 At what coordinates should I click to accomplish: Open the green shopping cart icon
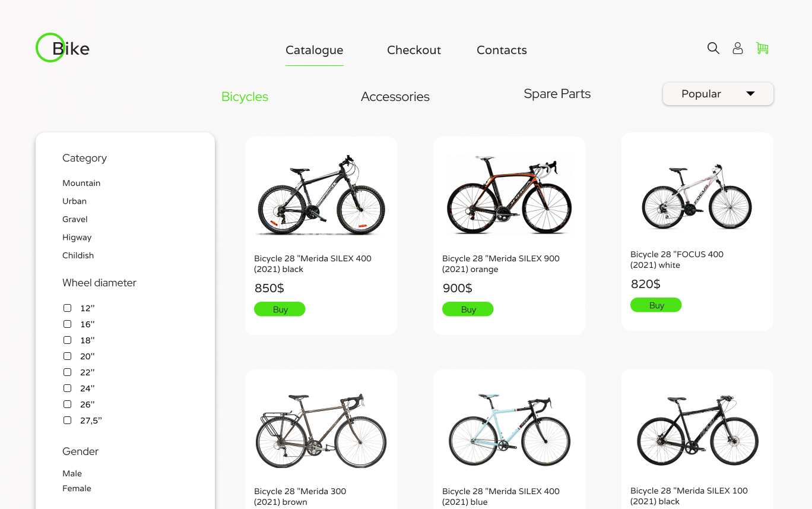click(x=763, y=48)
